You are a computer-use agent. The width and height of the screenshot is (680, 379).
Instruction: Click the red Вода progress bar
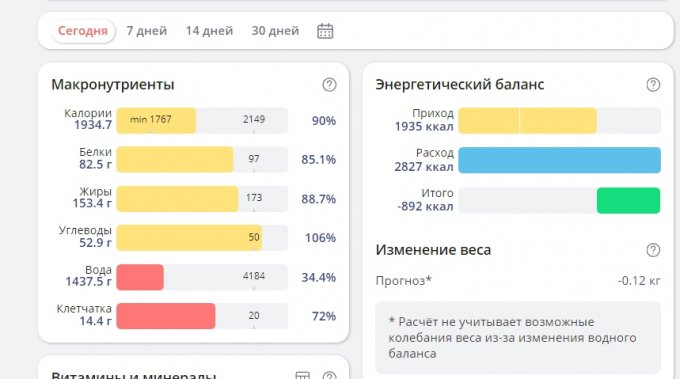pos(140,277)
